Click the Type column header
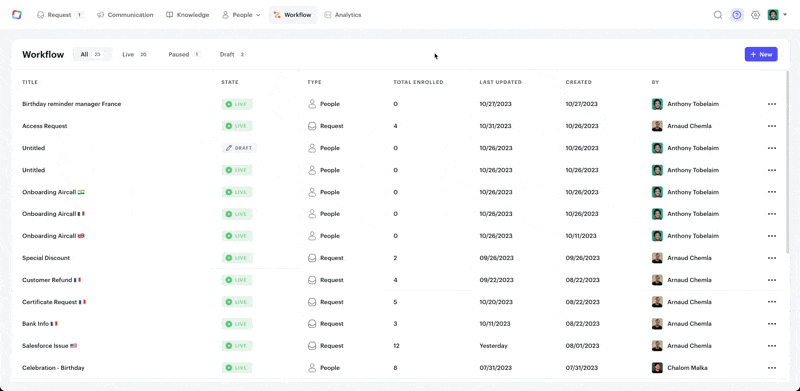This screenshot has height=391, width=800. point(314,82)
